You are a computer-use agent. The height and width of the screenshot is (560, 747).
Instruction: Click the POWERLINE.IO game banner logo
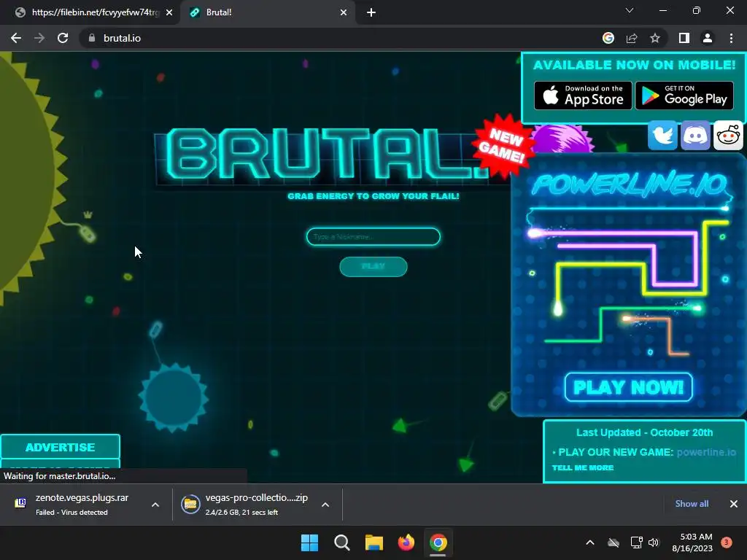click(630, 184)
